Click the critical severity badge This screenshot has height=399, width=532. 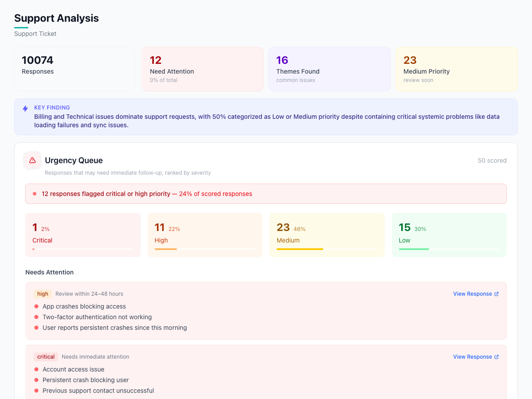click(46, 356)
